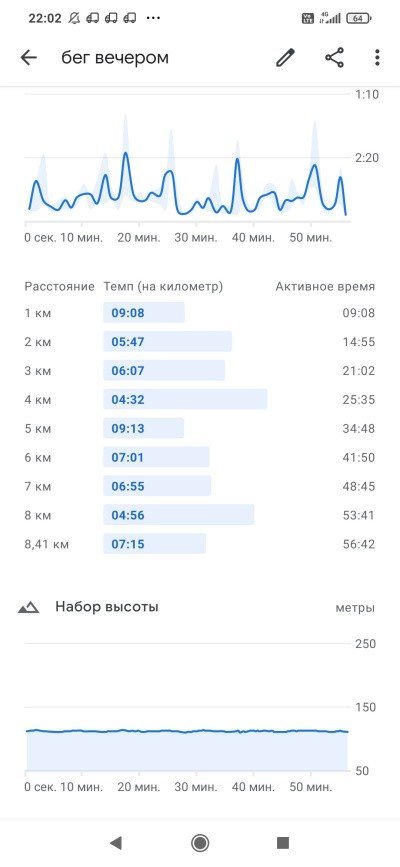Tap the "Набор высоты" section header
Image resolution: width=400 pixels, height=867 pixels.
(107, 607)
